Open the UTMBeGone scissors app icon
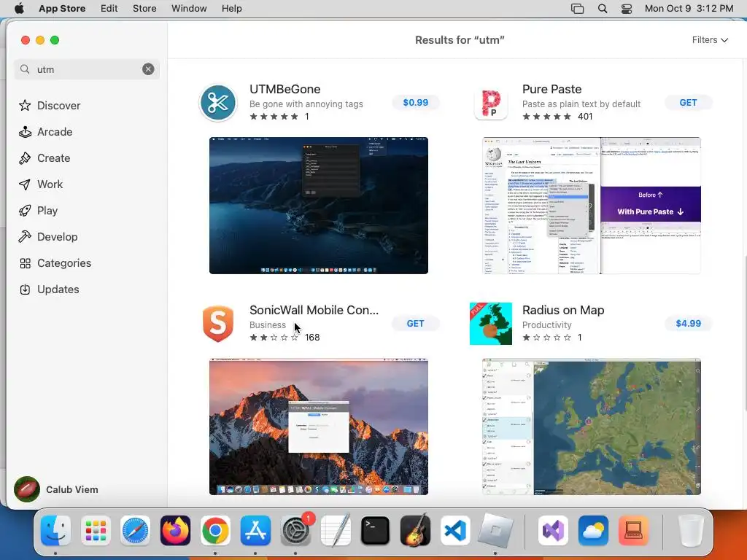Viewport: 747px width, 560px height. [x=218, y=102]
